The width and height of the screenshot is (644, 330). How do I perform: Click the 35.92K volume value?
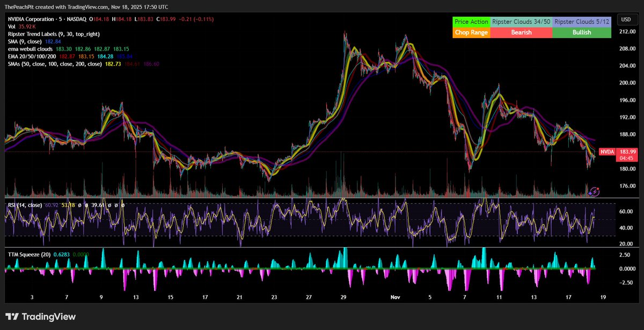26,27
